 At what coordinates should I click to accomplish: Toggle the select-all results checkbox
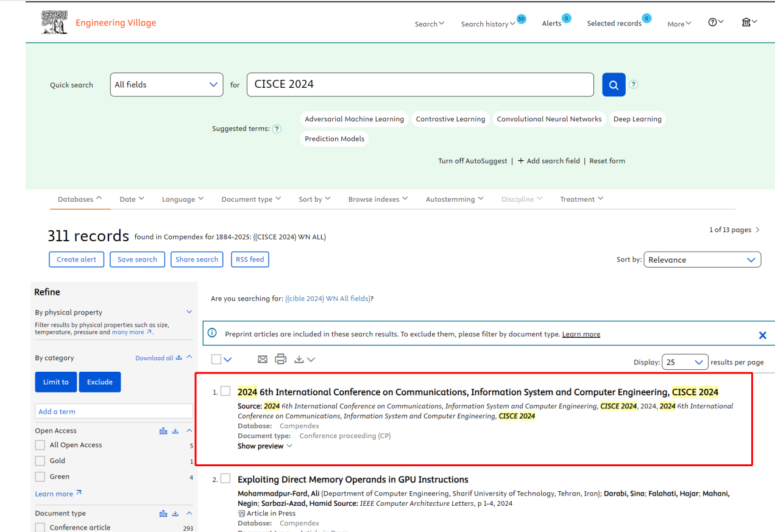coord(216,359)
